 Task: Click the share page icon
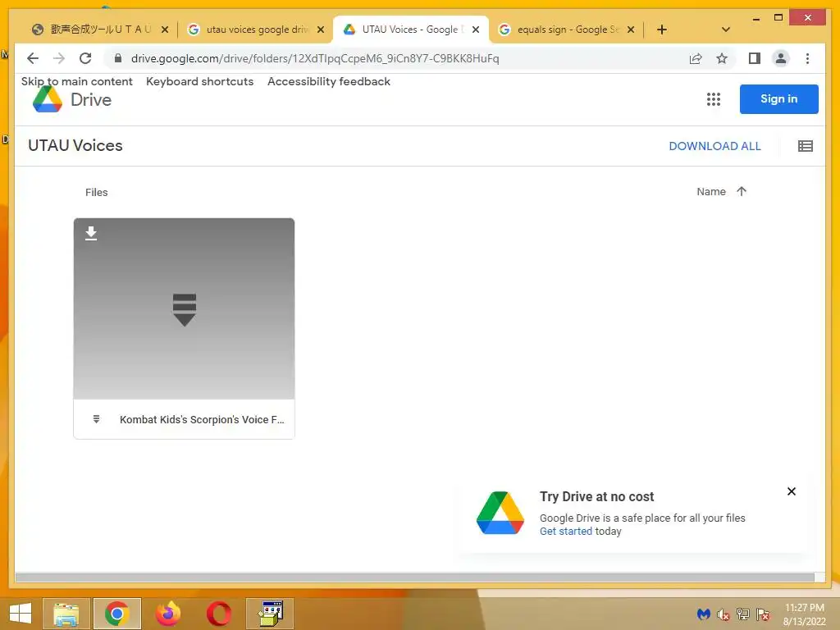point(696,58)
